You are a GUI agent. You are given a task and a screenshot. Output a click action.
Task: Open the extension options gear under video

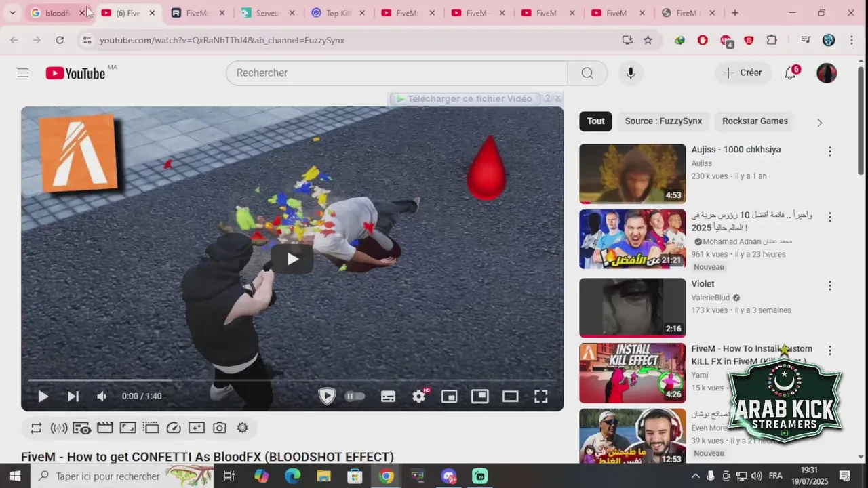tap(242, 428)
